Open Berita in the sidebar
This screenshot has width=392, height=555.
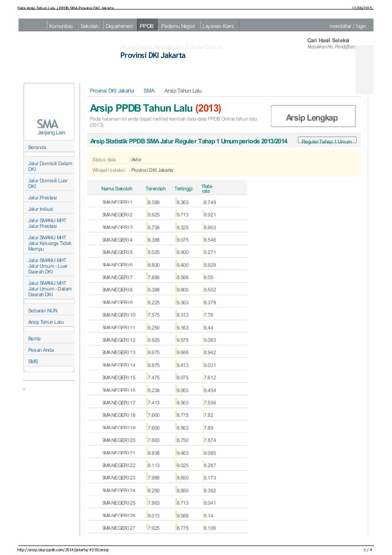[x=34, y=339]
